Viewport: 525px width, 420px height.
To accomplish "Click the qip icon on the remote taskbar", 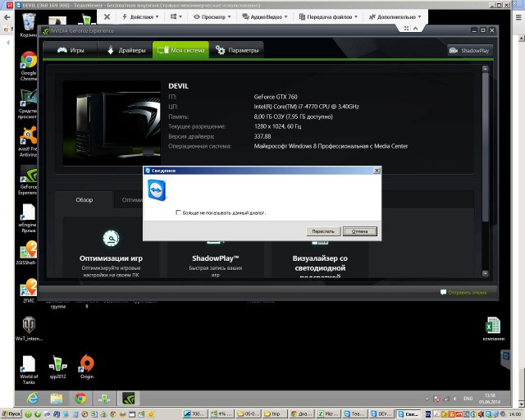I will point(104,398).
